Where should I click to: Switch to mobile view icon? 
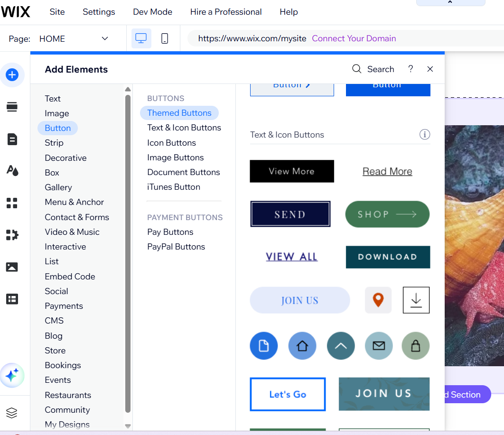[165, 38]
